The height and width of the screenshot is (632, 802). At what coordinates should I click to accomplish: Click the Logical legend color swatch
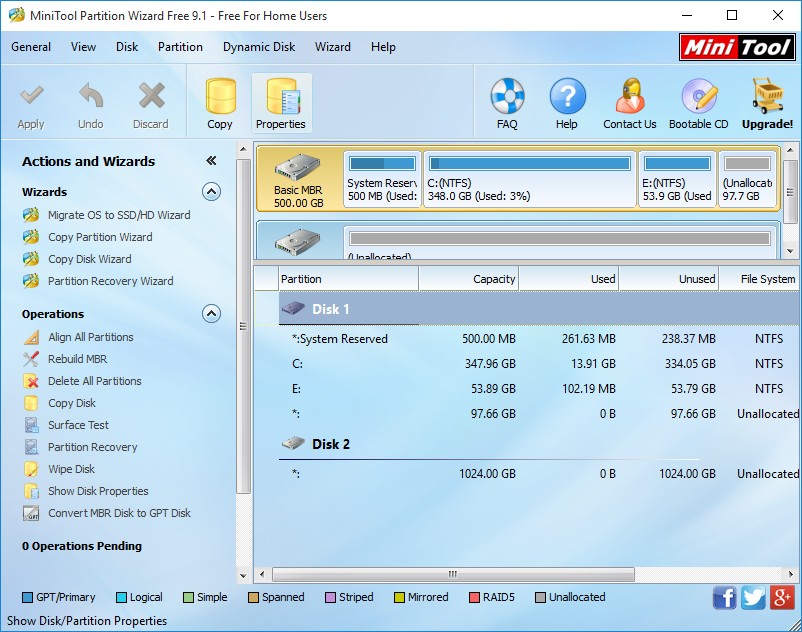point(122,598)
